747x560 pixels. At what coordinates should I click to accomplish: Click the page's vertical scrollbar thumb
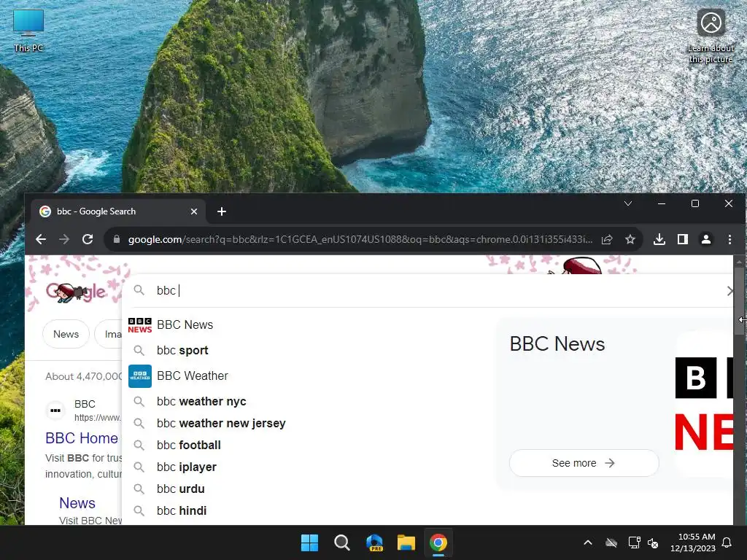point(740,301)
